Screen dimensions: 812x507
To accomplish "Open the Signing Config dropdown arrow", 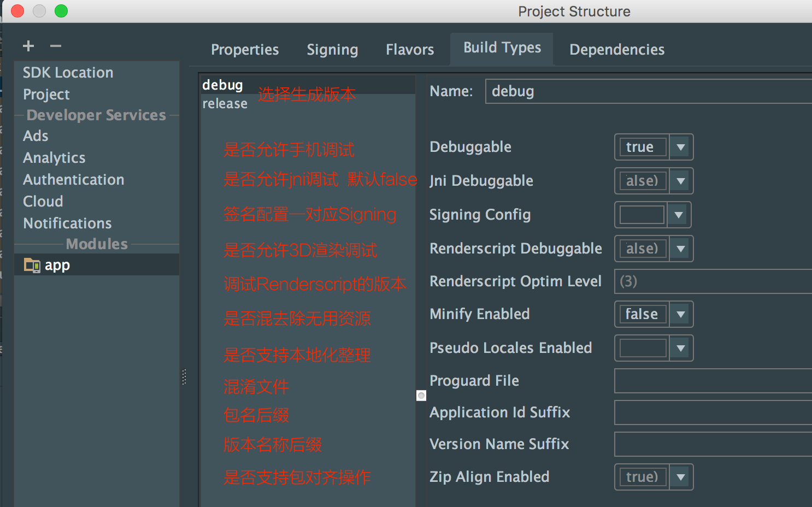I will [679, 215].
